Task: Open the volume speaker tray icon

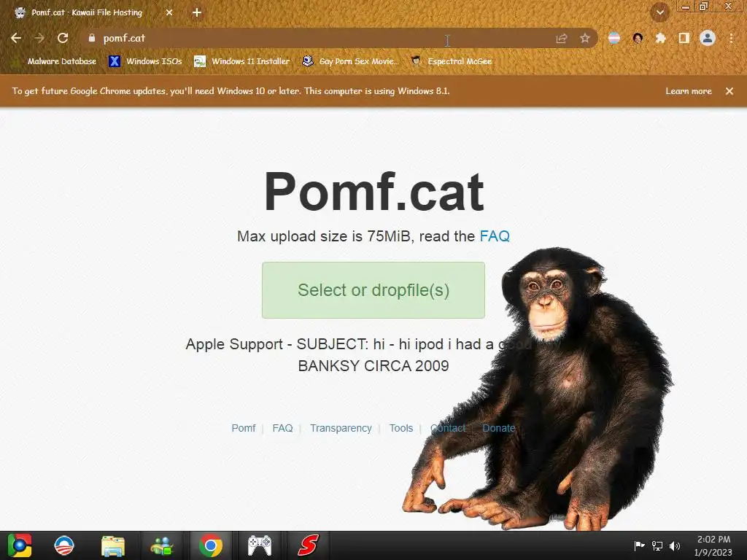Action: point(675,545)
